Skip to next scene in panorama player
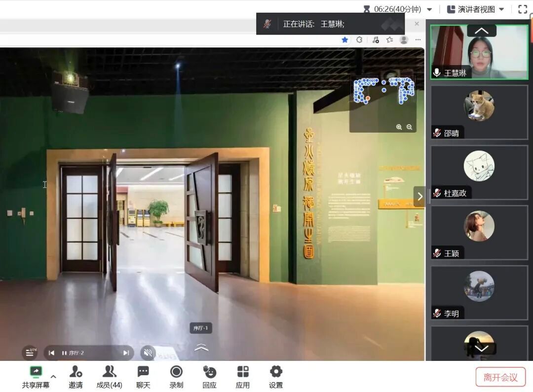533x392 pixels. tap(126, 353)
